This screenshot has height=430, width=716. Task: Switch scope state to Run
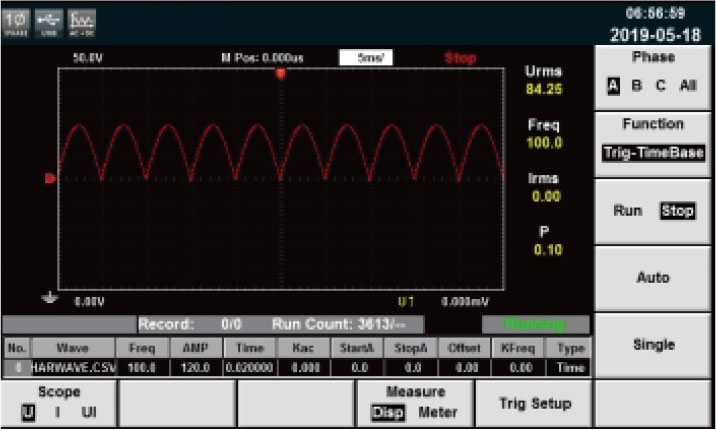coord(627,211)
